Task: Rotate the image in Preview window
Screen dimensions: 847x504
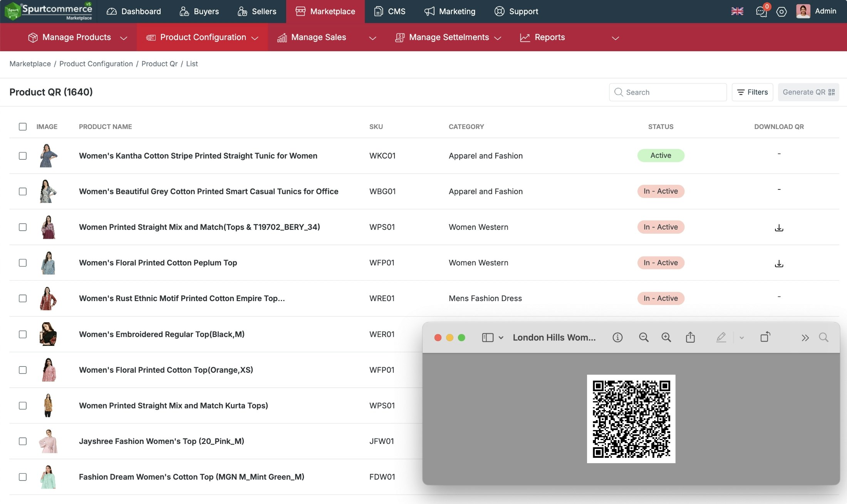Action: [765, 337]
